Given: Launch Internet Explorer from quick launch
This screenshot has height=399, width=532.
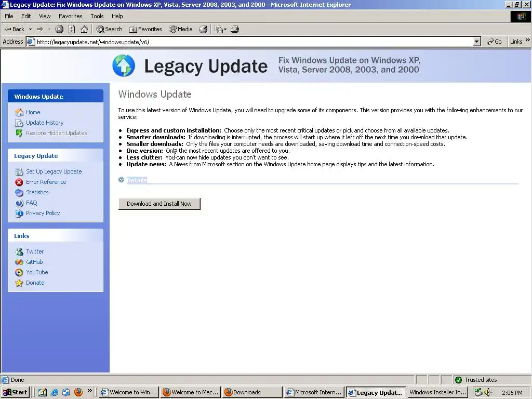Looking at the screenshot, I should [54, 392].
